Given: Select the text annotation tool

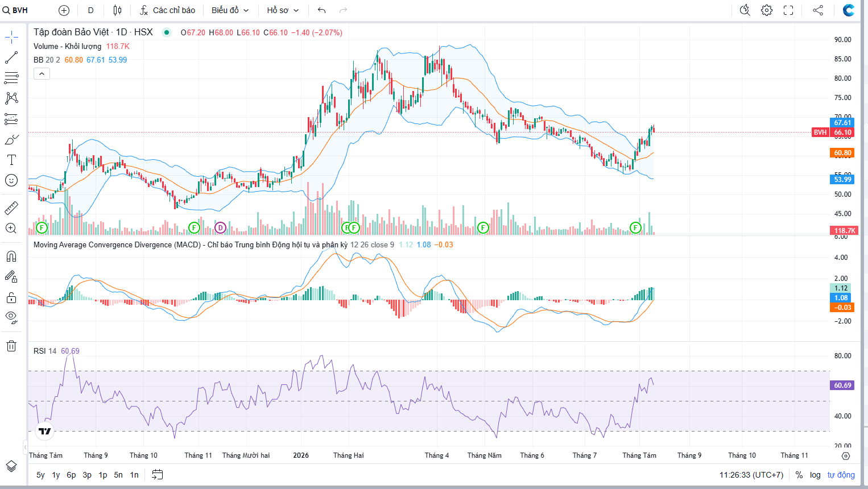Looking at the screenshot, I should tap(11, 160).
